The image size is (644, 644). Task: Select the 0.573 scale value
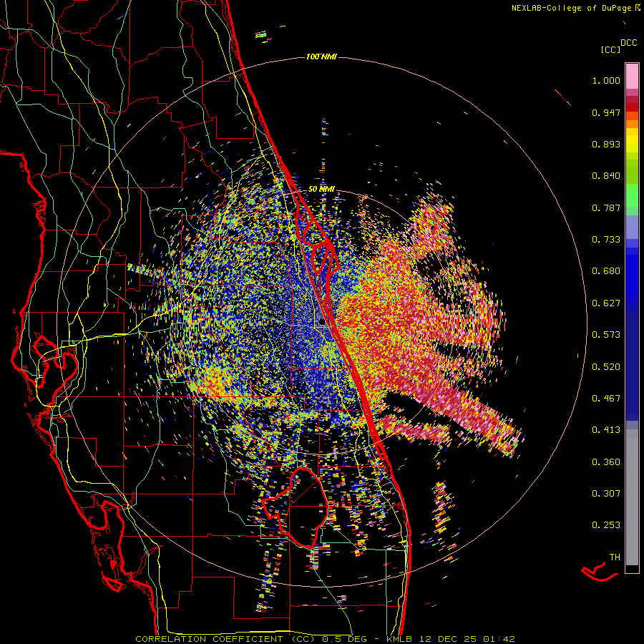coord(606,335)
